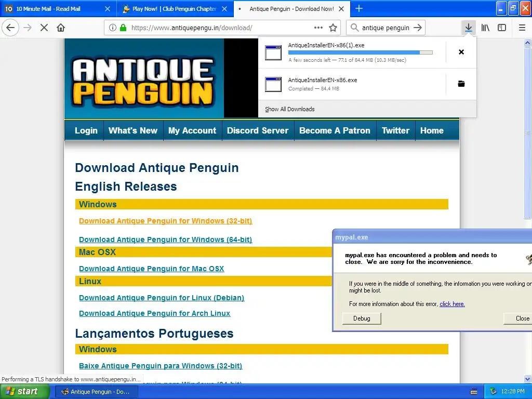Go to Home in site navigation
Viewport: 532px width, 399px height.
[x=432, y=130]
